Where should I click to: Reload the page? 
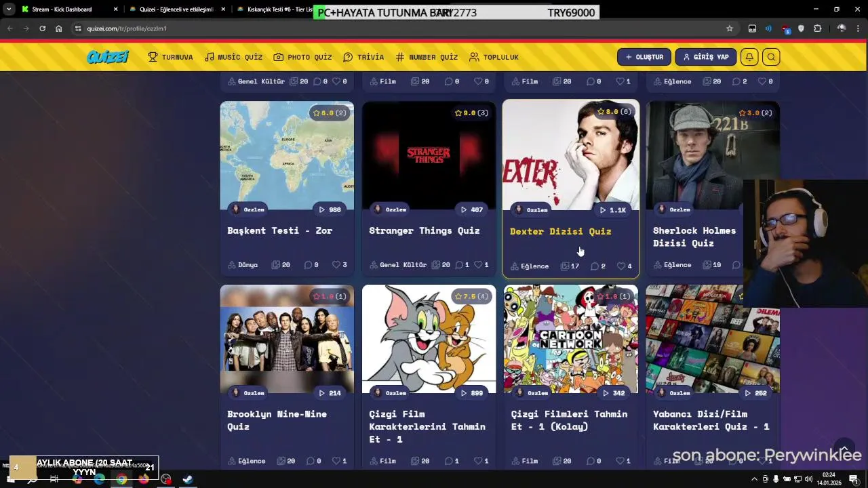42,28
